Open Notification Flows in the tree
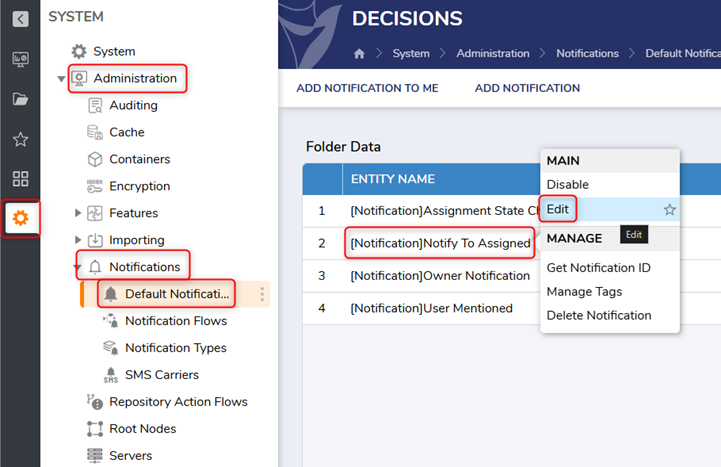 point(175,321)
